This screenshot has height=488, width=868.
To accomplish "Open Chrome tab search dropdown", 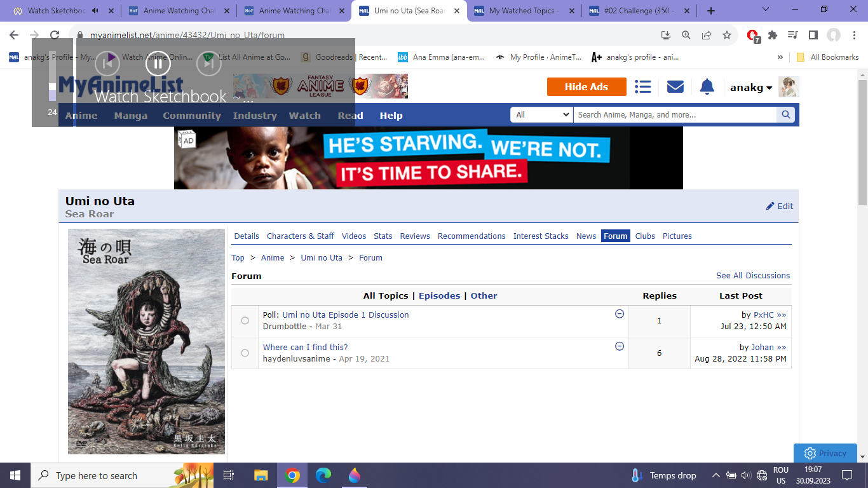I will 766,10.
